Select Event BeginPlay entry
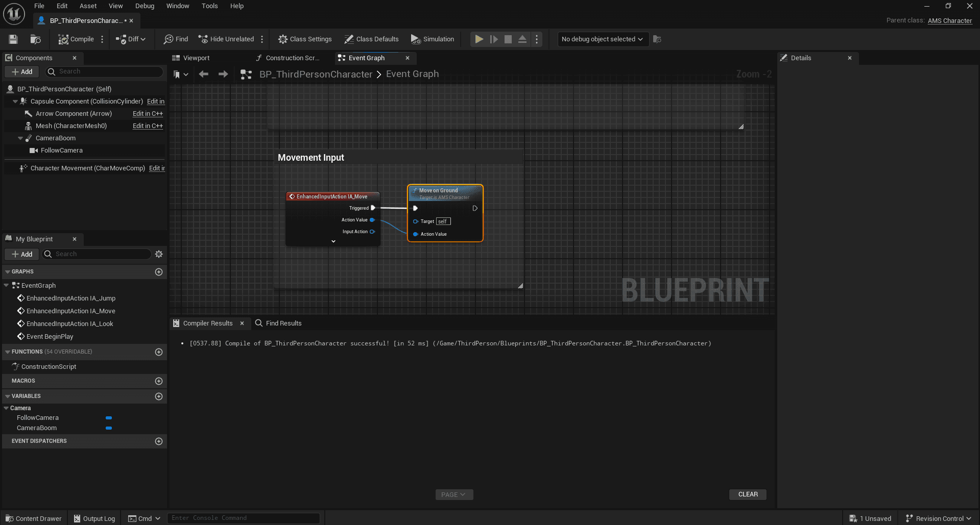This screenshot has height=525, width=980. point(50,337)
